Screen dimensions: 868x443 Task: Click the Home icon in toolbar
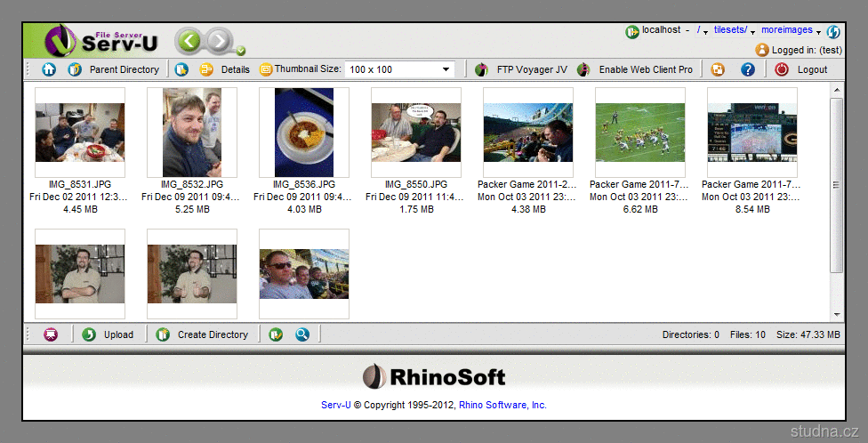coord(49,69)
